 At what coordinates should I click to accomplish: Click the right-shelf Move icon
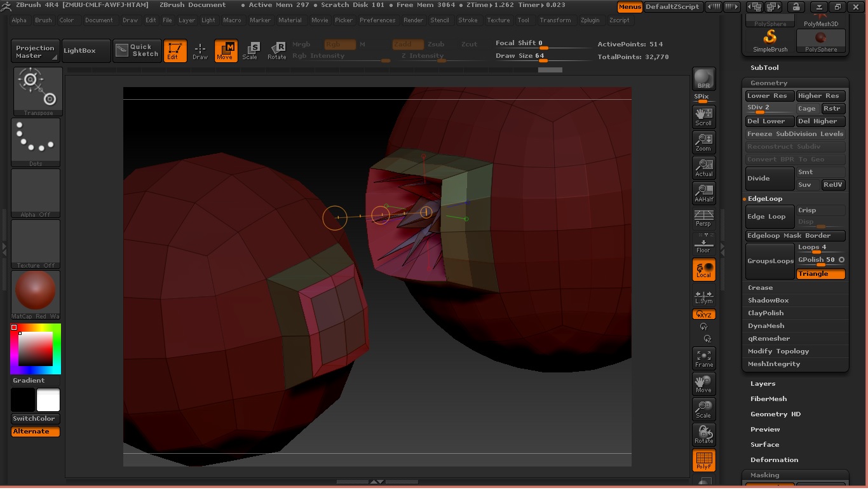tap(703, 384)
